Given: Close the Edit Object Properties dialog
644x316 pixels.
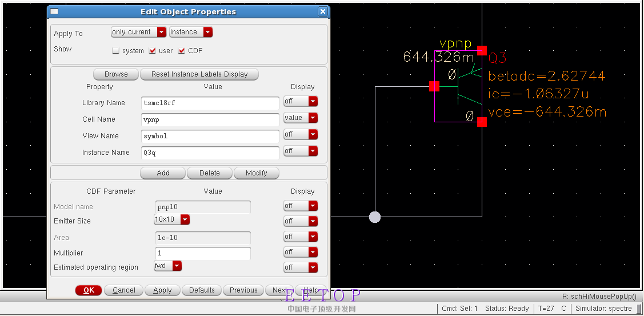Looking at the screenshot, I should point(323,11).
